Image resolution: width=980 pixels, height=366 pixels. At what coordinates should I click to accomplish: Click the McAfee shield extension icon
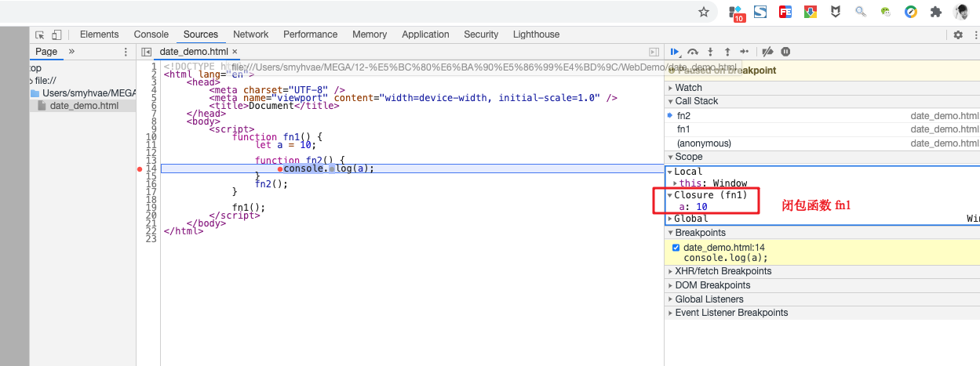(836, 12)
